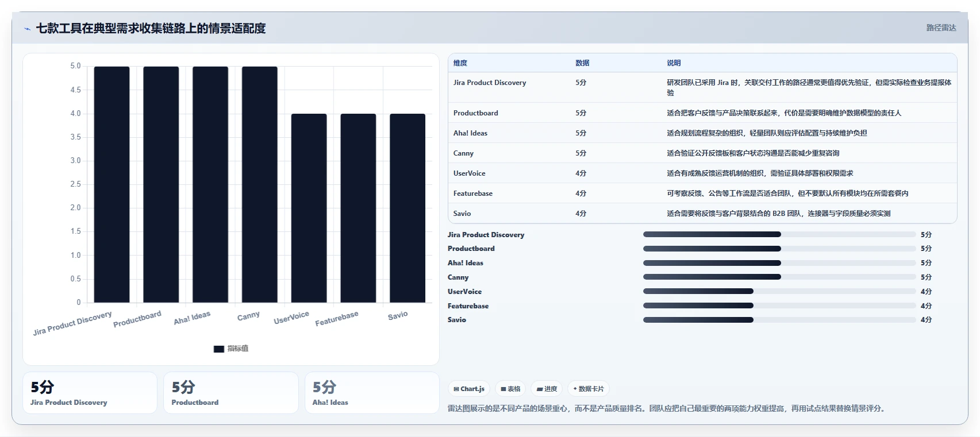
Task: Click the 进度 tag chip
Action: coord(547,389)
